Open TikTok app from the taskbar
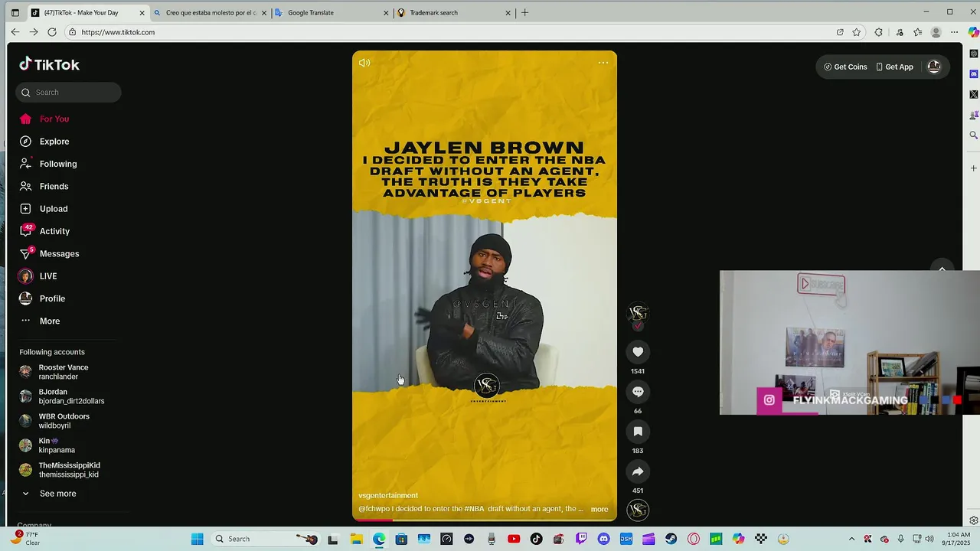 pyautogui.click(x=536, y=539)
